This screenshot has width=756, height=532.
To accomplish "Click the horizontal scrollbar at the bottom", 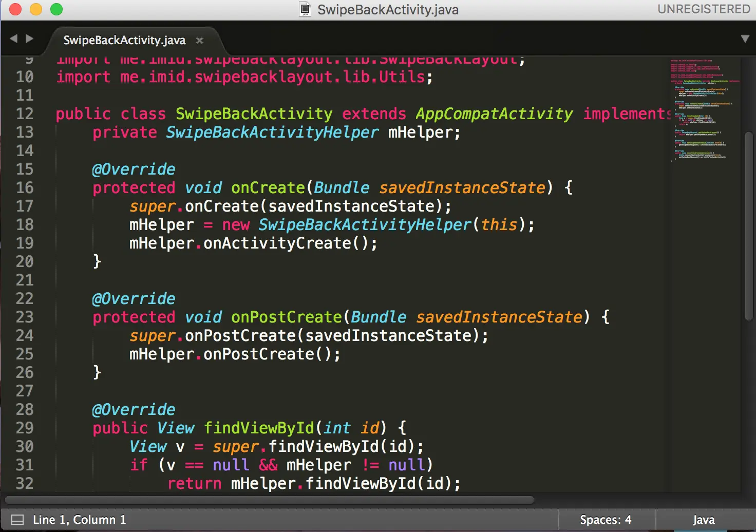I will pyautogui.click(x=270, y=500).
